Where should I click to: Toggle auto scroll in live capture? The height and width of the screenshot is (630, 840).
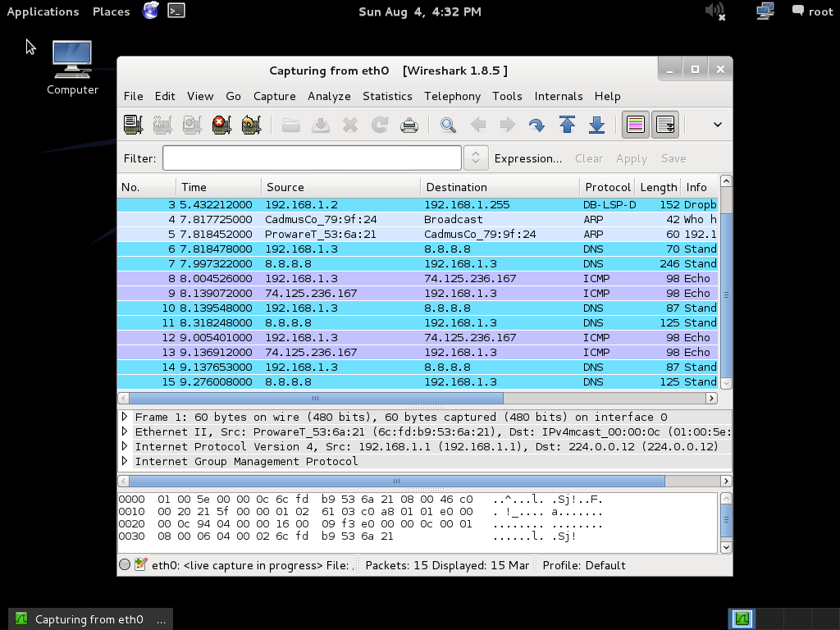[665, 125]
